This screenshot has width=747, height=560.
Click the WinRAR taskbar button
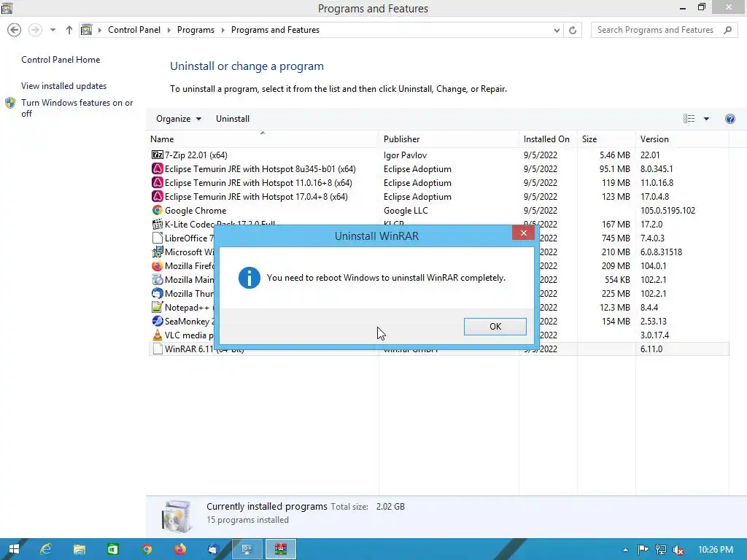click(281, 550)
